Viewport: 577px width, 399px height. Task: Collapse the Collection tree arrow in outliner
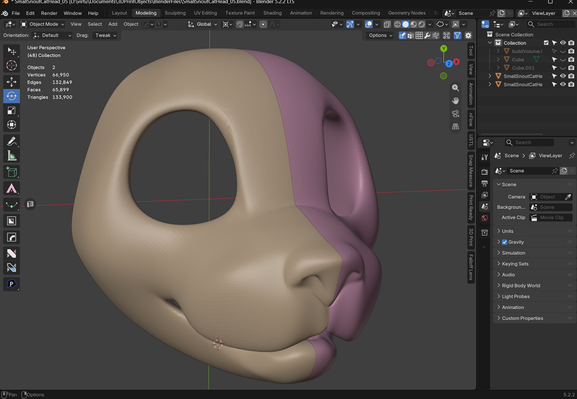pyautogui.click(x=490, y=43)
